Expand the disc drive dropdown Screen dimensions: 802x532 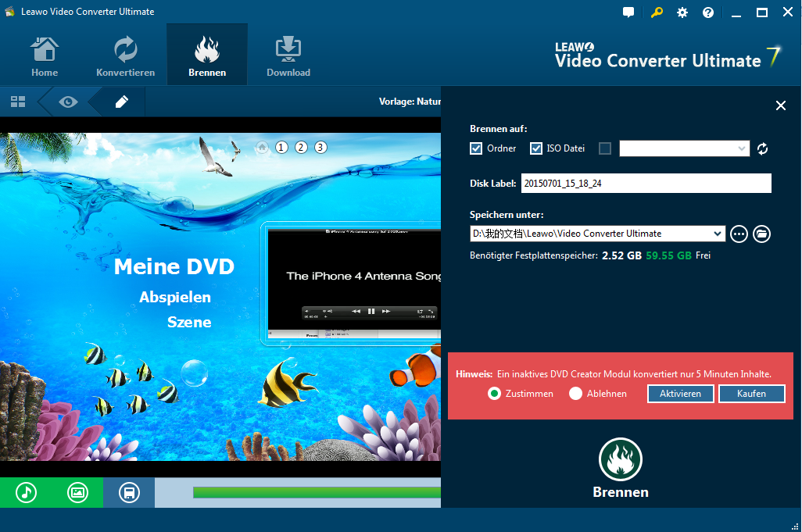741,148
